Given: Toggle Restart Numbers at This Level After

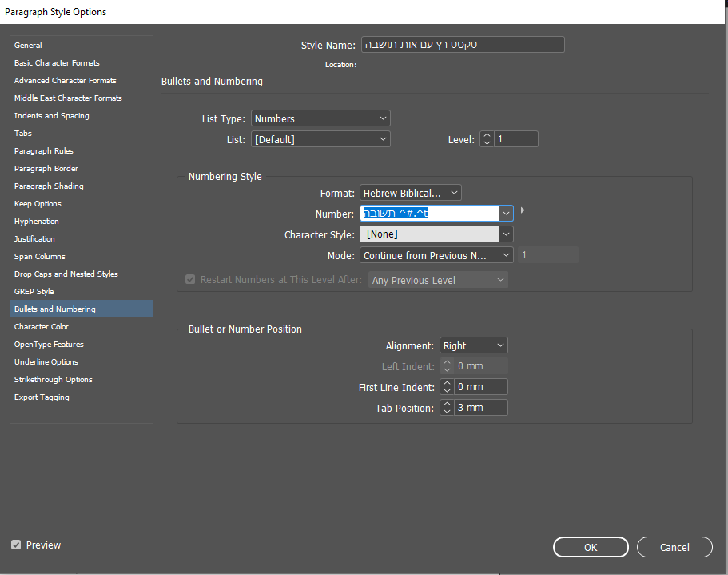Looking at the screenshot, I should coord(190,279).
